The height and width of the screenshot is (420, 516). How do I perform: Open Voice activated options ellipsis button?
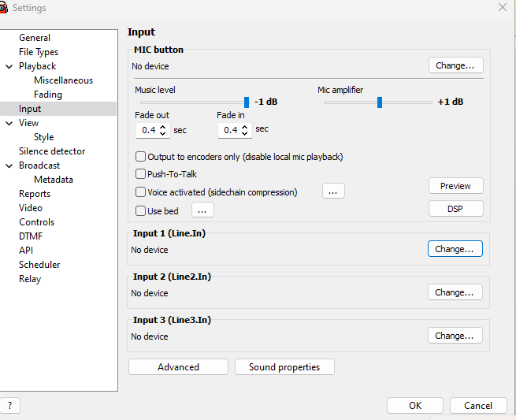333,191
